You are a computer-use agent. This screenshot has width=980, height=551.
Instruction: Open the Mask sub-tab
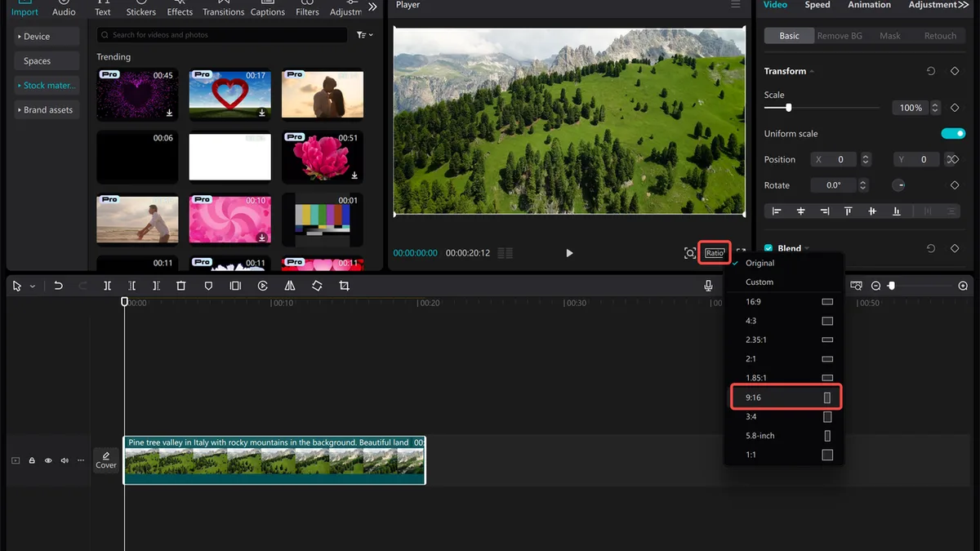coord(890,36)
